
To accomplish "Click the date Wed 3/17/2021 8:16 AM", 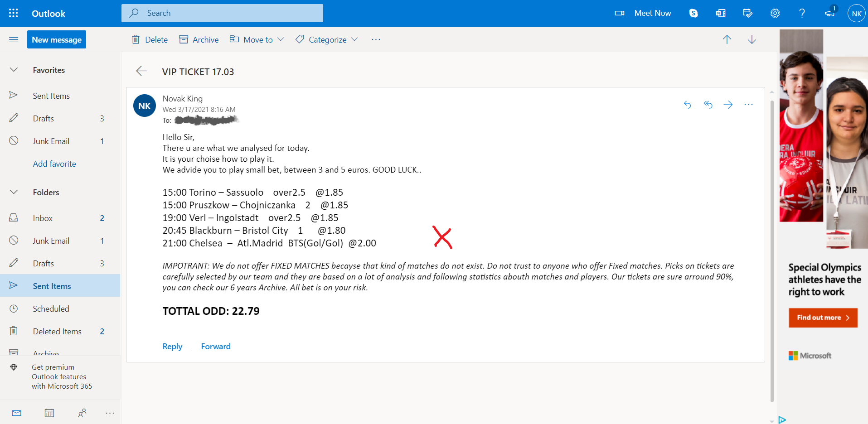I will [199, 109].
